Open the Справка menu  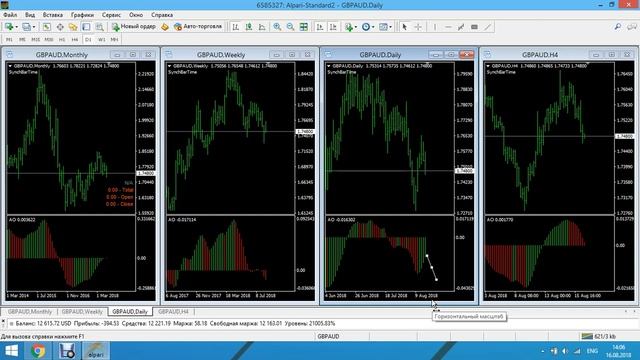[162, 15]
